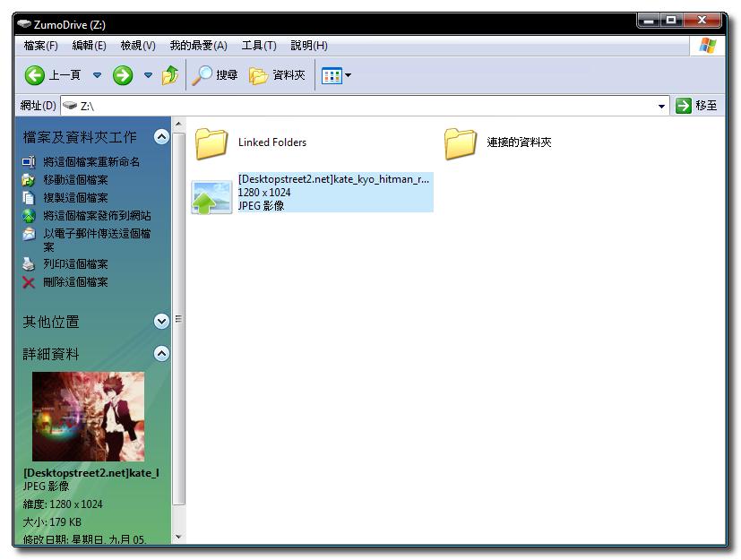741x560 pixels.
Task: Click the ZumoDrive title bar drive icon
Action: coord(23,23)
